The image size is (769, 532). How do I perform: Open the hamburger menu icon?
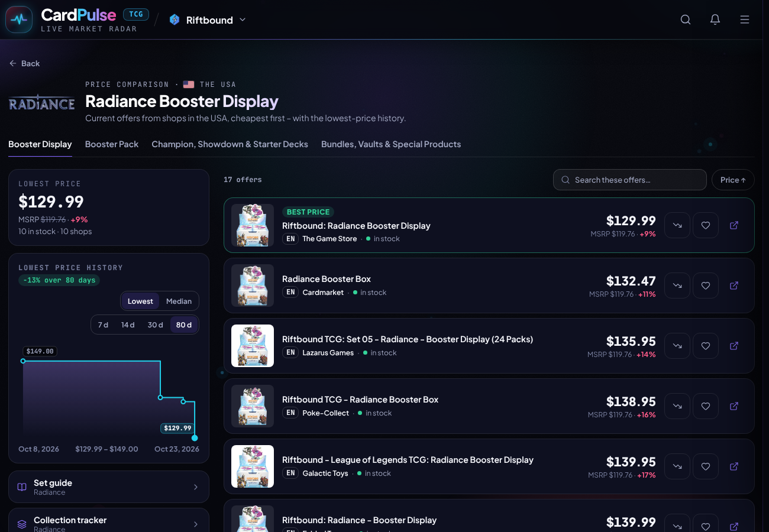(x=745, y=20)
